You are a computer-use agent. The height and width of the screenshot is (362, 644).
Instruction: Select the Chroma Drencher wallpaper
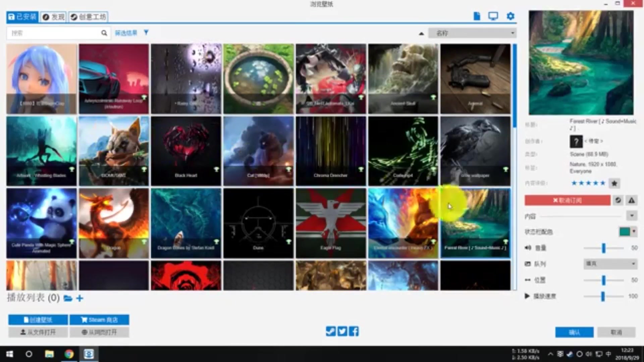[331, 151]
